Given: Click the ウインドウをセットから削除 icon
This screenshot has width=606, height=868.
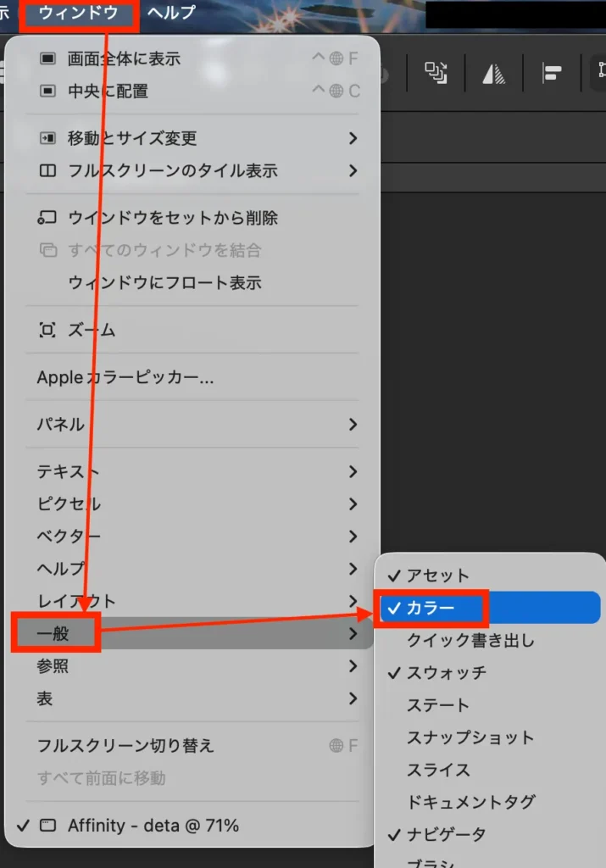Looking at the screenshot, I should 47,218.
